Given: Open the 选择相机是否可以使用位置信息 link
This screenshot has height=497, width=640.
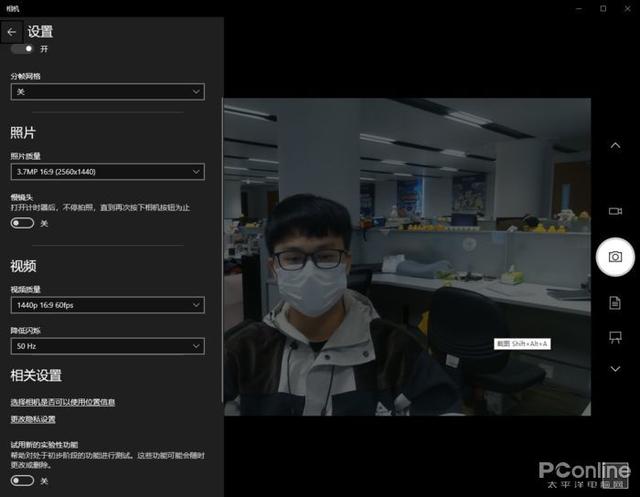Looking at the screenshot, I should (62, 402).
